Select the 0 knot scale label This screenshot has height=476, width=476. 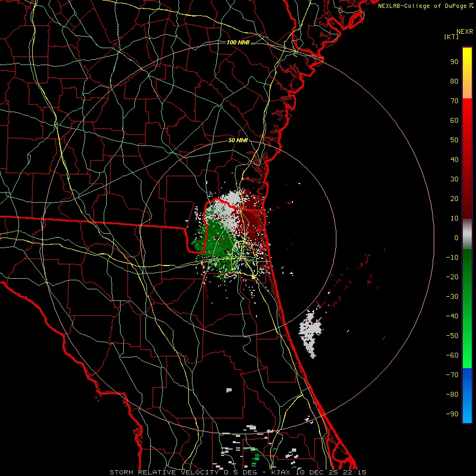[x=456, y=238]
